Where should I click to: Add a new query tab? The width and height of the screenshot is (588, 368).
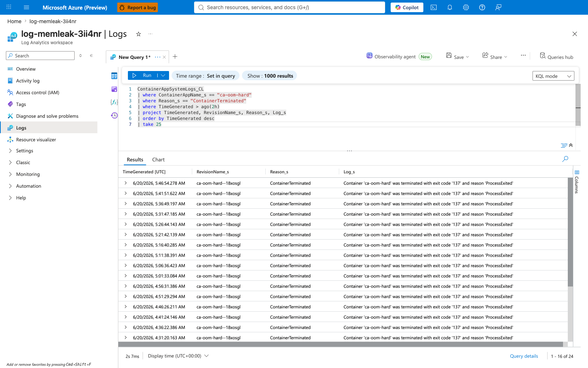175,57
